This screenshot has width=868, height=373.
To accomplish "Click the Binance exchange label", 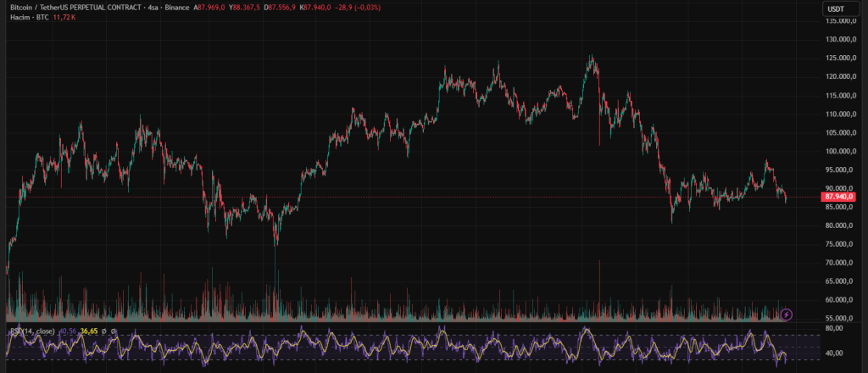I will coord(176,7).
